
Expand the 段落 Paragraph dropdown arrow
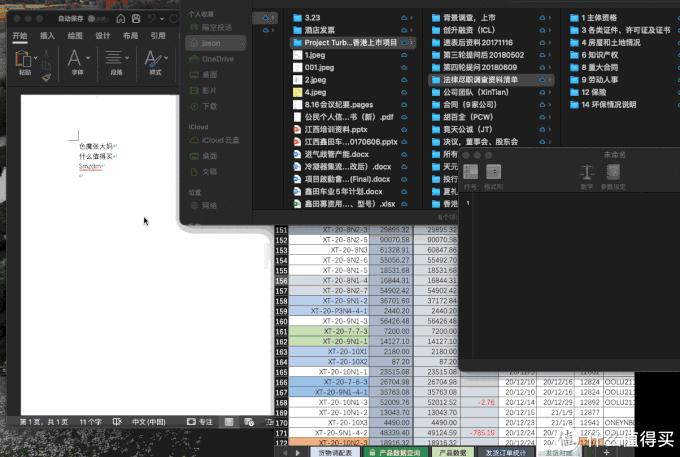tap(127, 58)
